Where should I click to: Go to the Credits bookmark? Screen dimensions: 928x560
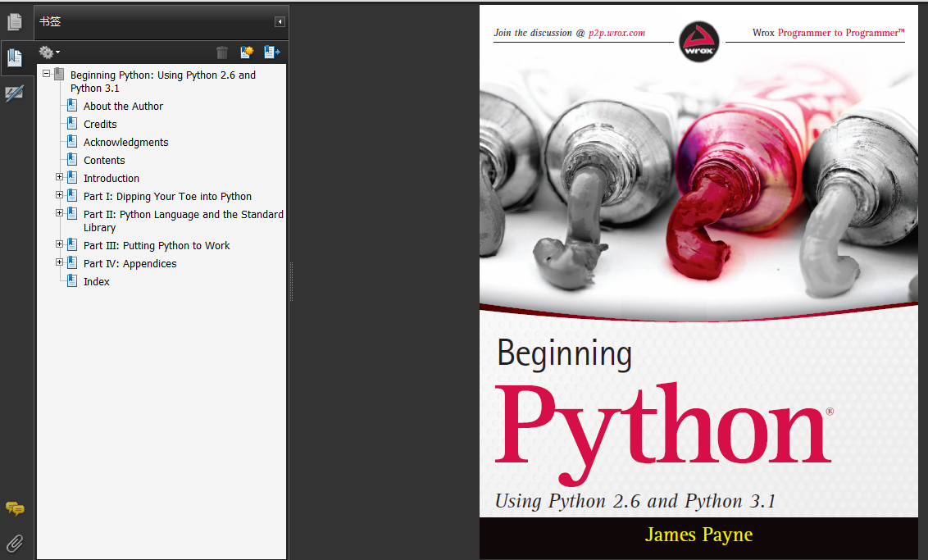pos(100,125)
